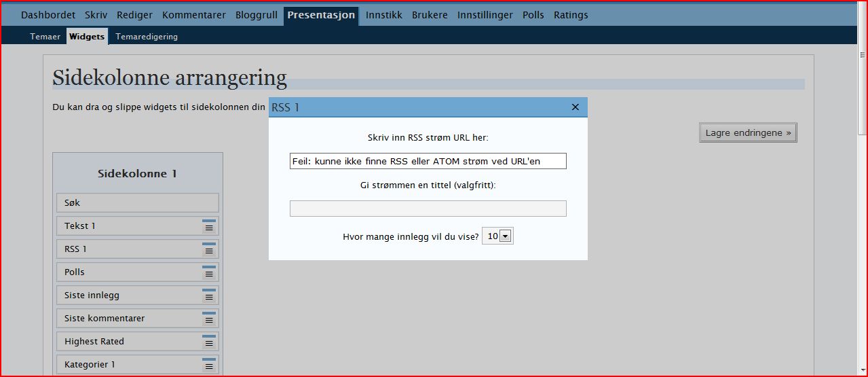Select the Søk widget in sidebar
Viewport: 868px width, 377px height.
click(x=138, y=202)
